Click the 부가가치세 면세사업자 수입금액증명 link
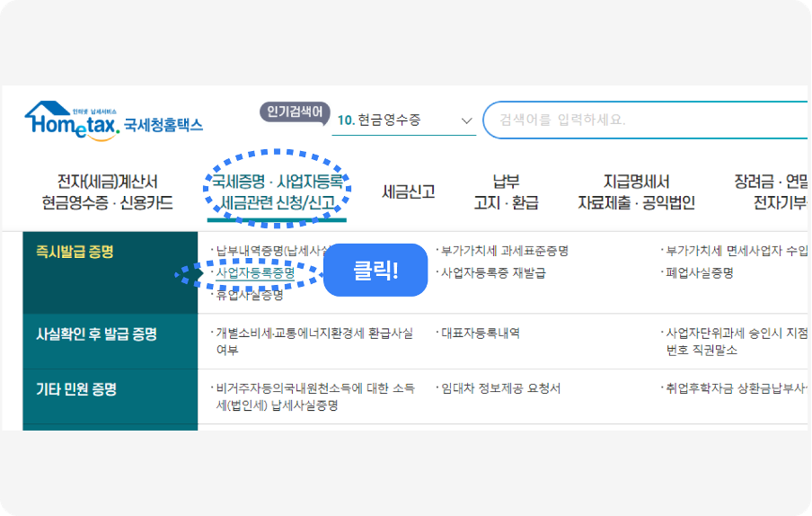This screenshot has height=516, width=812. click(737, 252)
